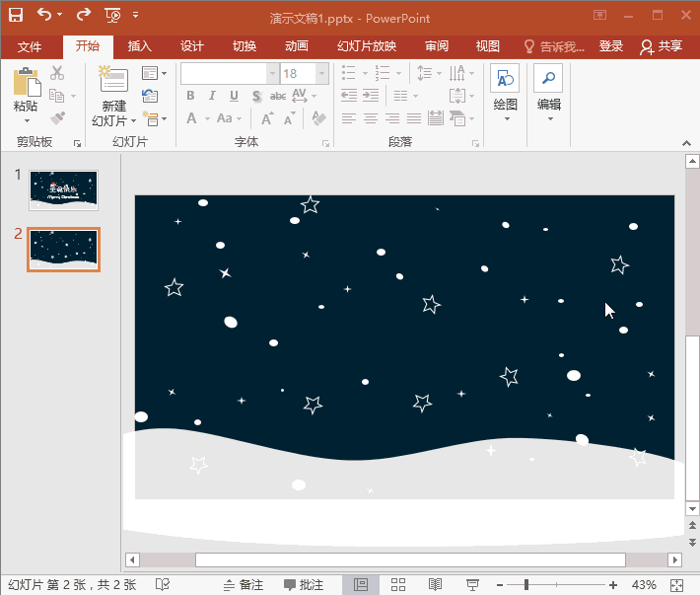The image size is (700, 595).
Task: Click the Sign in (登录) button
Action: tap(611, 46)
